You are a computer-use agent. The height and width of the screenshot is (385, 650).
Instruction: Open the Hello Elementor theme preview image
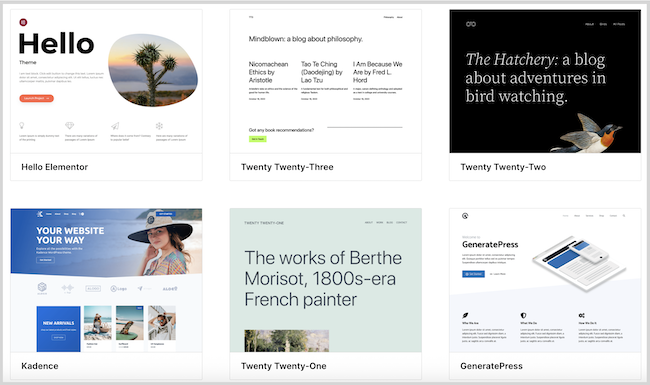point(106,81)
